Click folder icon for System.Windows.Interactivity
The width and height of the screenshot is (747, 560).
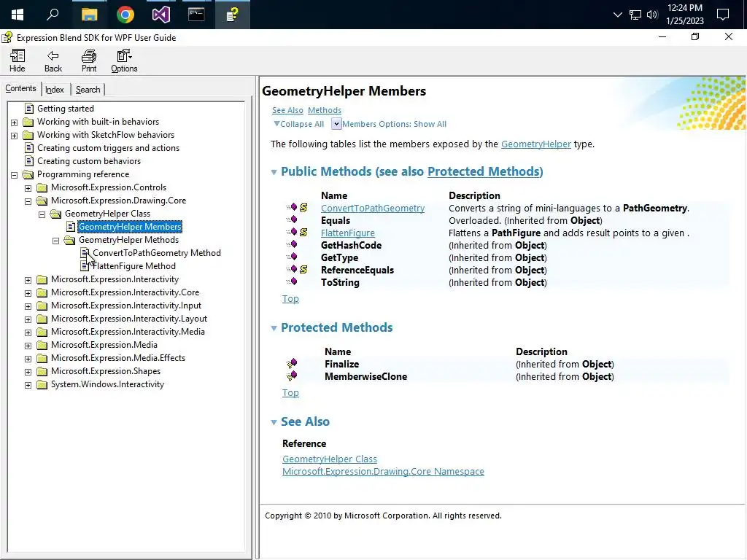click(x=42, y=384)
